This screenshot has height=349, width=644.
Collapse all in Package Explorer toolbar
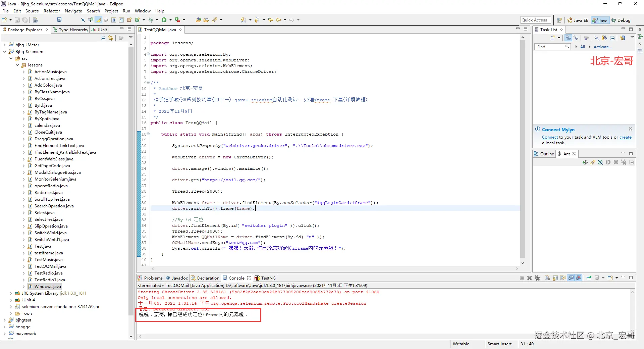103,38
